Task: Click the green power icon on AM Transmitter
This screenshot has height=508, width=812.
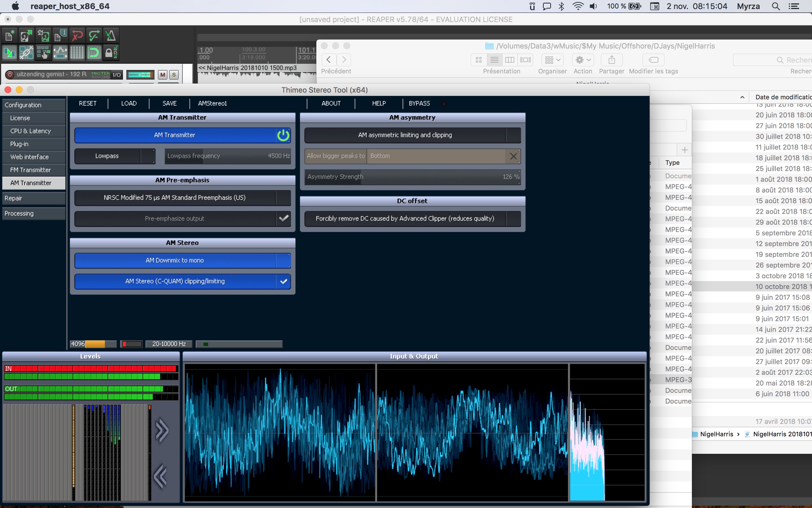Action: coord(283,135)
